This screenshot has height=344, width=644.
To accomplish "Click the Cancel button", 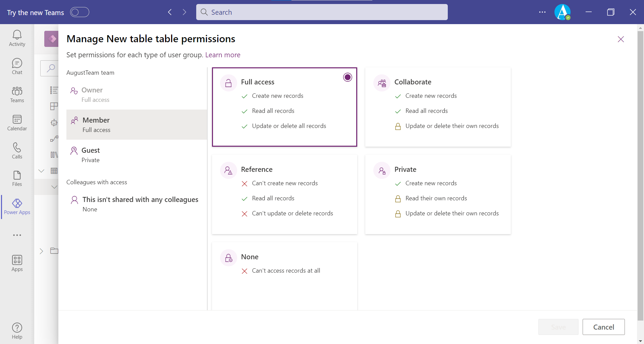I will click(x=603, y=327).
